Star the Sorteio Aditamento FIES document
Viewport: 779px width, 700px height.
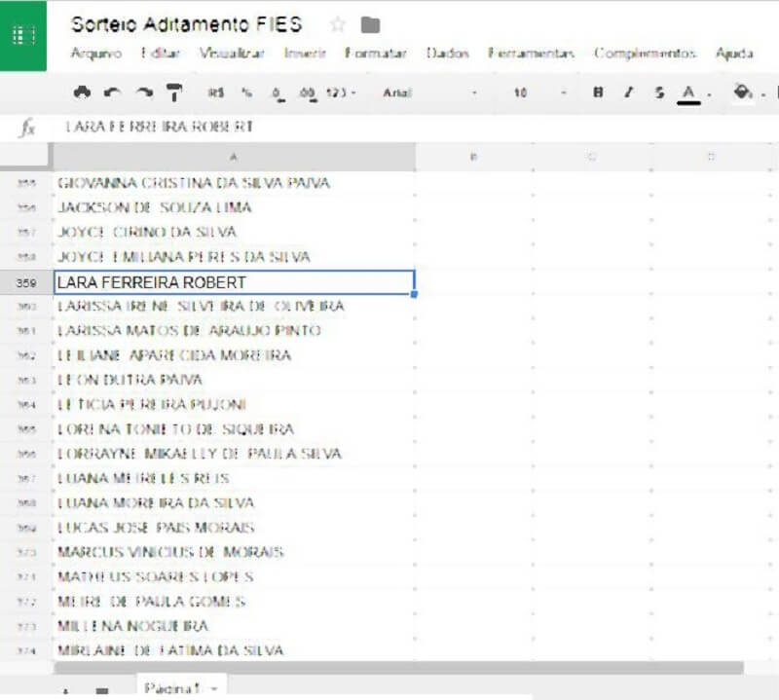coord(338,25)
